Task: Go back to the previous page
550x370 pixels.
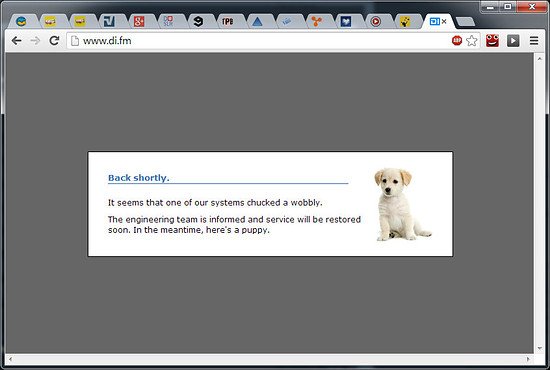Action: coord(16,41)
